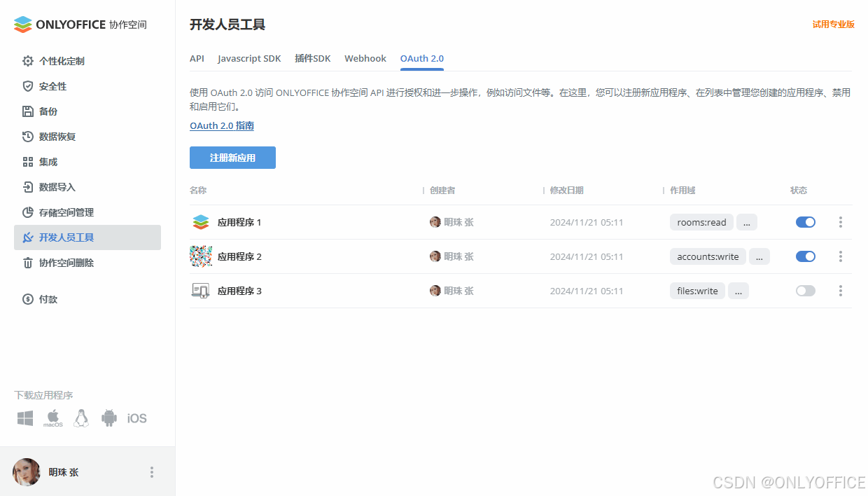Click the 备份 save disk icon

tap(28, 111)
